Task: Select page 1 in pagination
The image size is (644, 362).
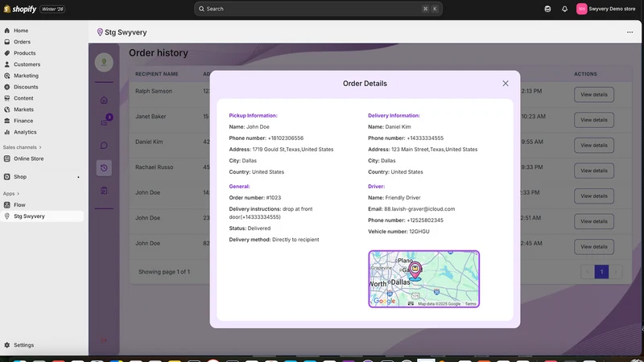Action: pos(601,272)
